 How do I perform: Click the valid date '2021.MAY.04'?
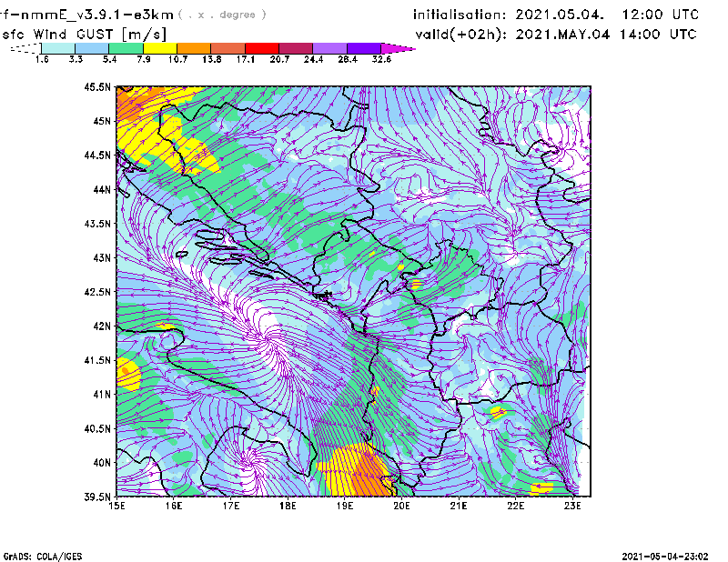562,34
